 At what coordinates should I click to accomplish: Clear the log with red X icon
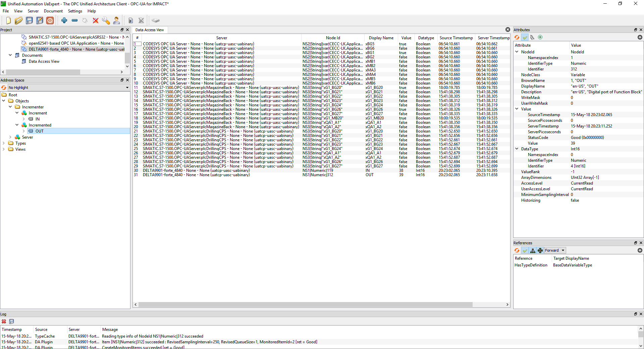click(4, 321)
